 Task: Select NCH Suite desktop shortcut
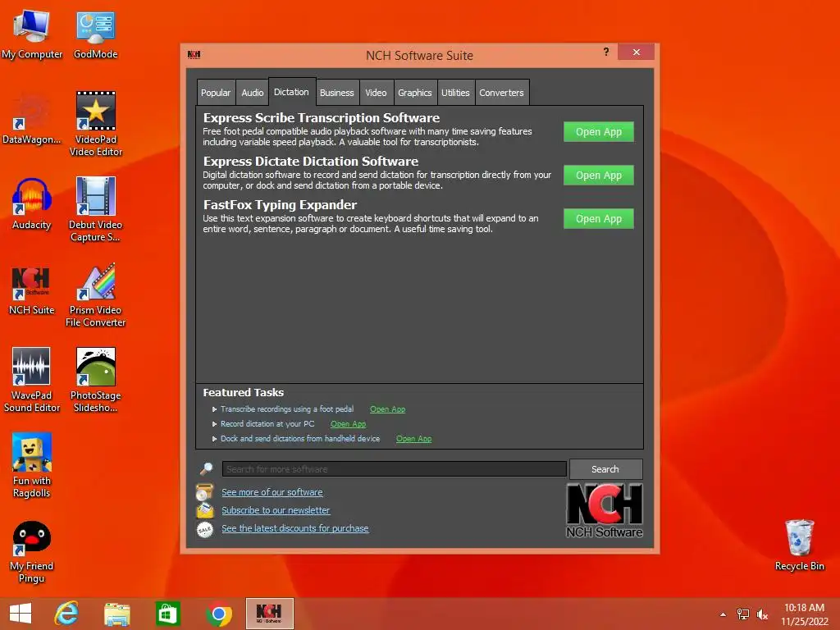[x=32, y=290]
